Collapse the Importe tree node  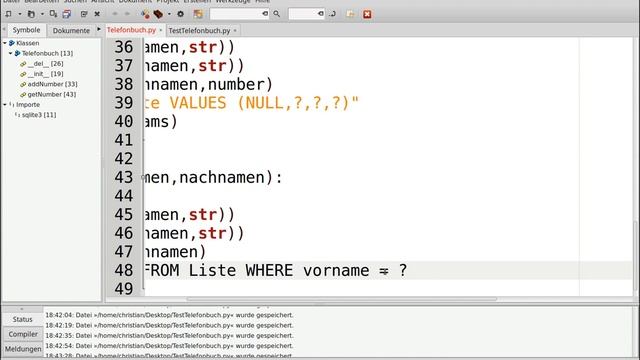pos(5,104)
